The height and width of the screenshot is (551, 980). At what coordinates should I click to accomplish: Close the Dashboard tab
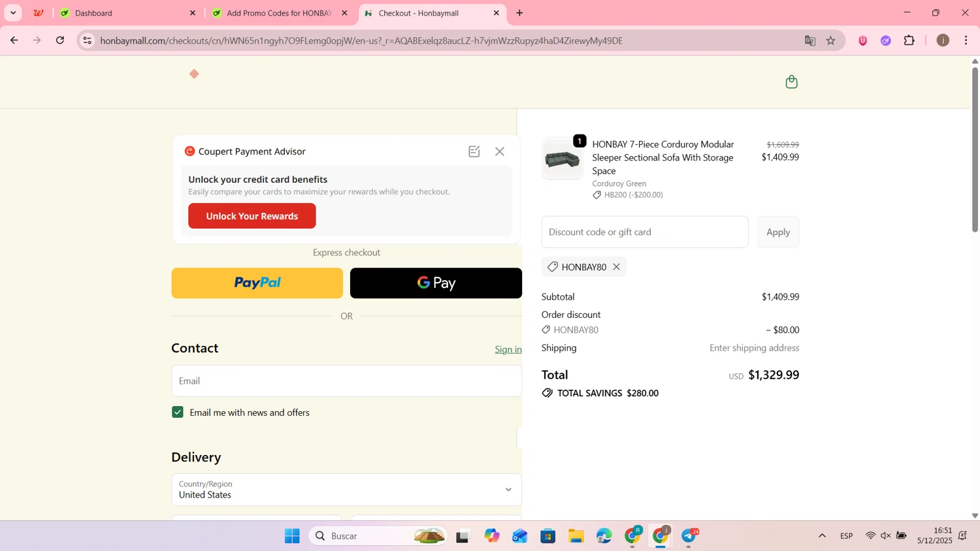pyautogui.click(x=193, y=13)
